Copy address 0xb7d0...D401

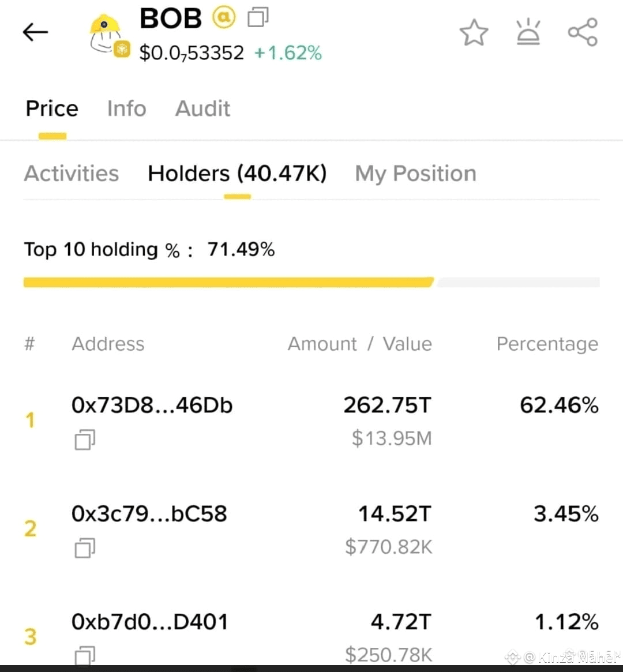85,655
